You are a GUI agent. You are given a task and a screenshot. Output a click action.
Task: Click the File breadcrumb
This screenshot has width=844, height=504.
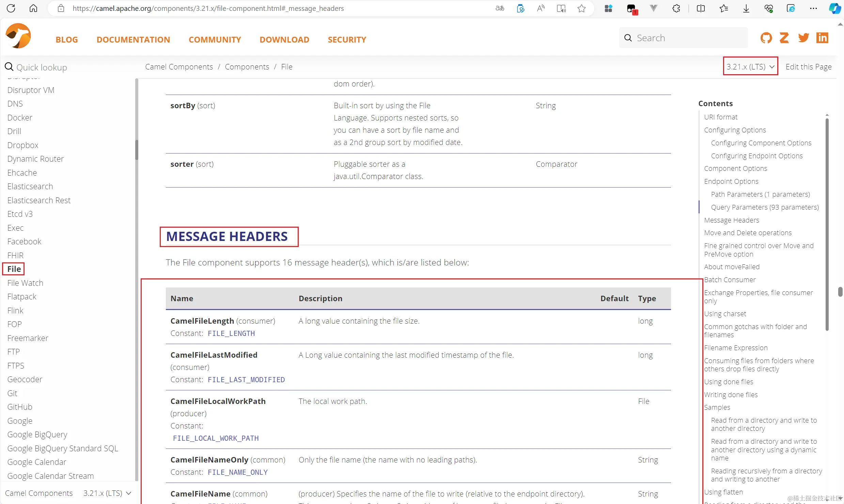287,67
